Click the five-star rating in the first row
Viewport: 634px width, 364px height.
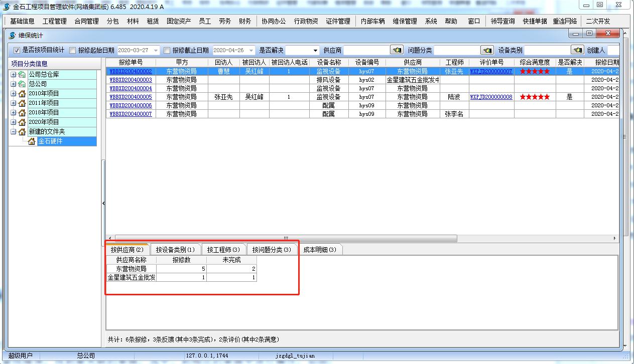[535, 71]
